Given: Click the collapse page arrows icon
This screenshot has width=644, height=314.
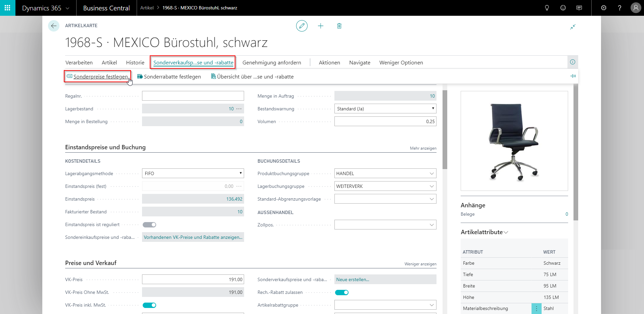Looking at the screenshot, I should [x=573, y=27].
